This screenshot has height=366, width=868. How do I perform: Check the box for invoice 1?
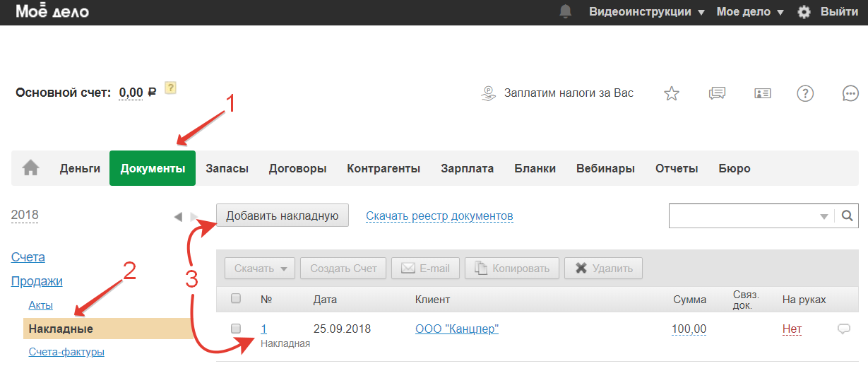coord(236,329)
